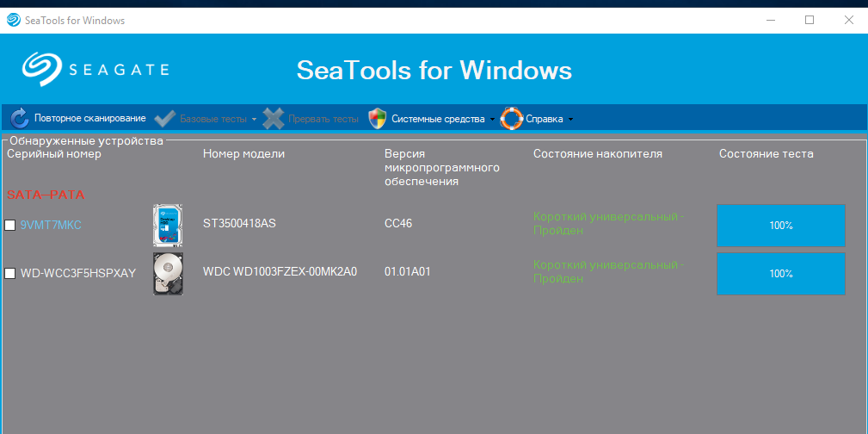Expand the Справка dropdown arrow
Viewport: 868px width, 434px height.
coord(570,120)
